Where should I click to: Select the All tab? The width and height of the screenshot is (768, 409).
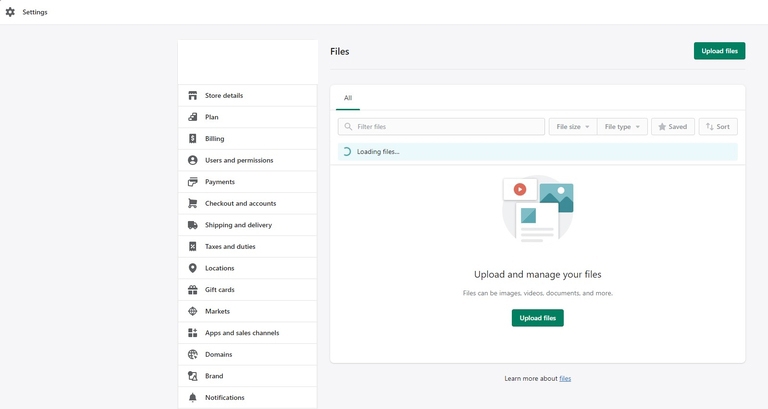[348, 98]
